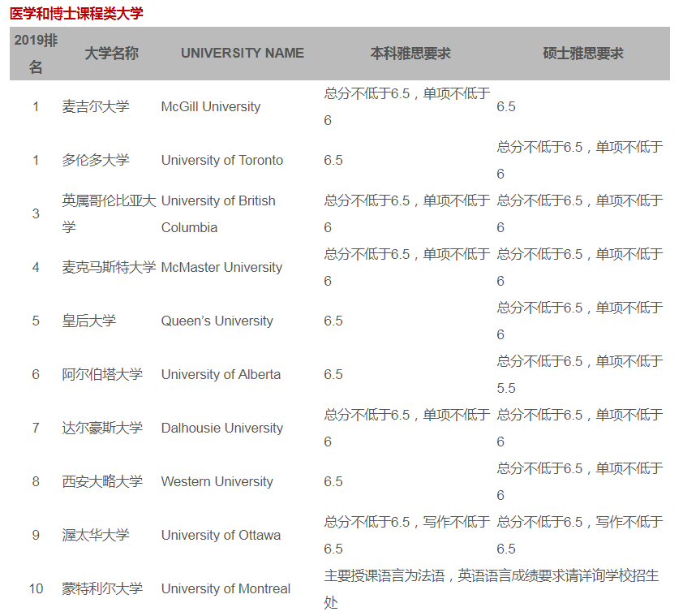Click the 医学和博士课程类大学 heading
This screenshot has height=616, width=683.
pos(76,13)
